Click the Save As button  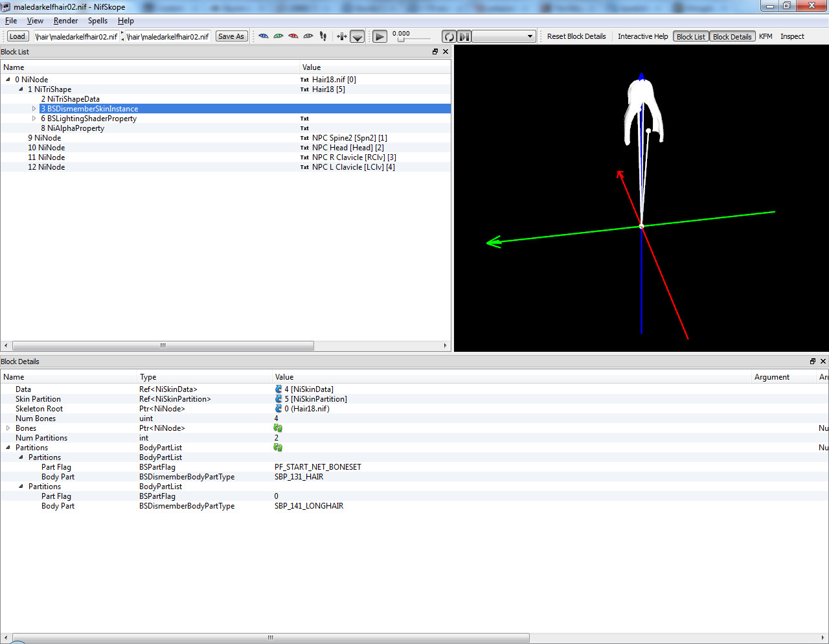[x=231, y=36]
